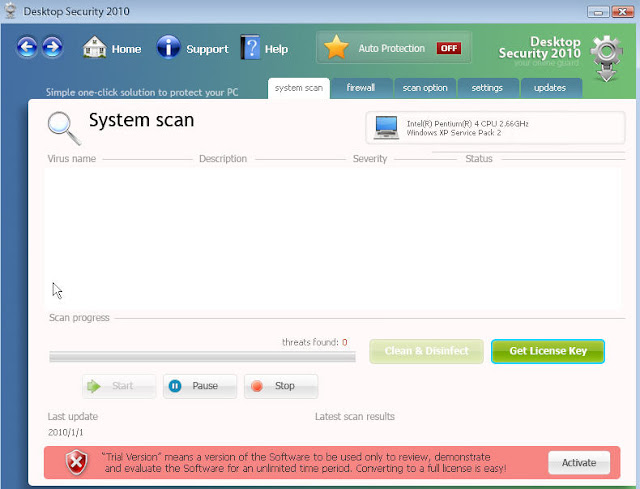Click the magnifying glass System scan icon

click(64, 128)
